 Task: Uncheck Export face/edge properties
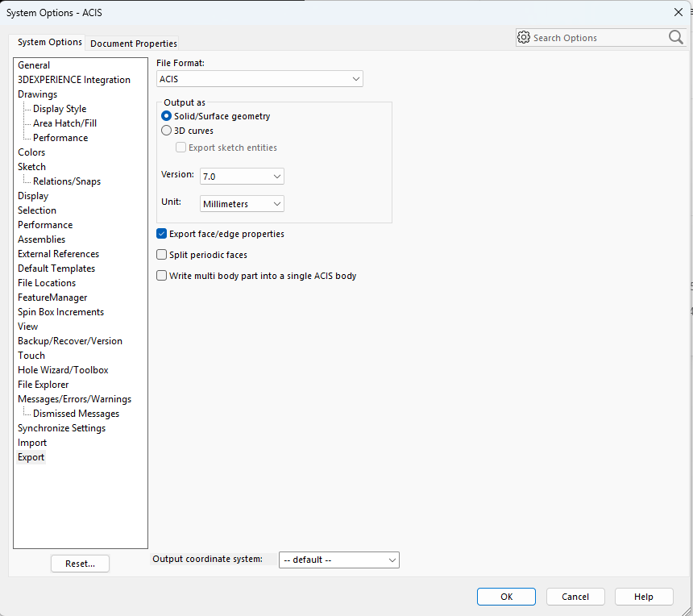[x=162, y=234]
